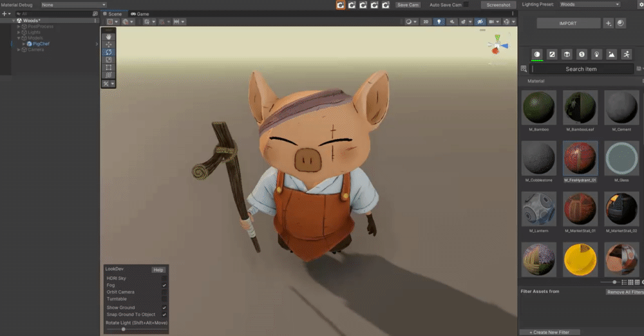Enable Turntable checkbox
The image size is (644, 336).
(x=164, y=299)
